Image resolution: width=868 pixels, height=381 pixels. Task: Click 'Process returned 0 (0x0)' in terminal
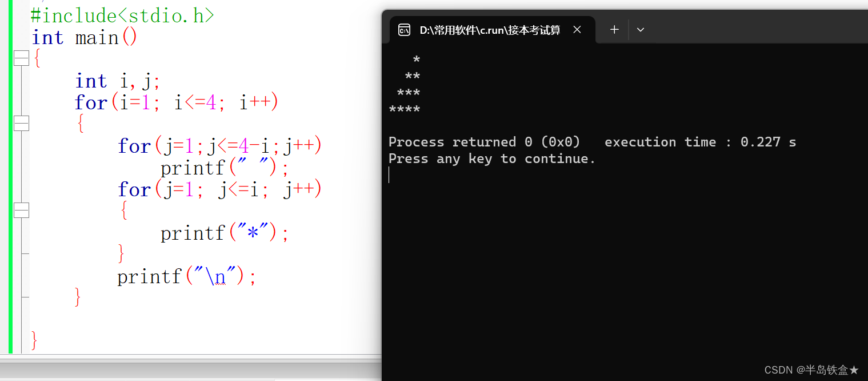click(484, 142)
